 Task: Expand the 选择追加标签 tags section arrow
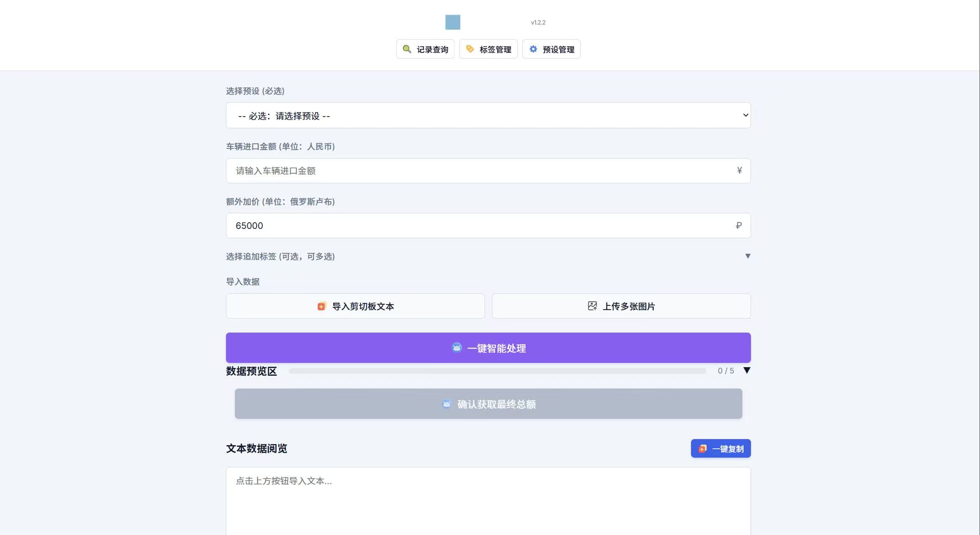click(747, 256)
